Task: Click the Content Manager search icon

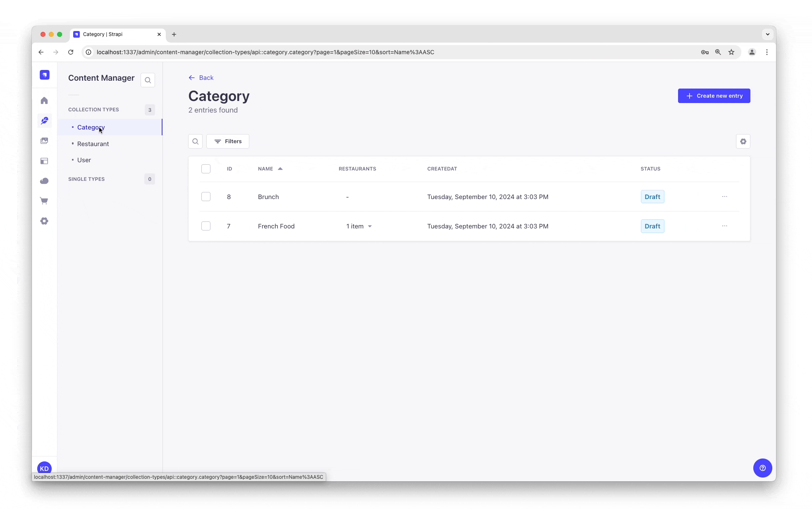Action: [x=148, y=80]
